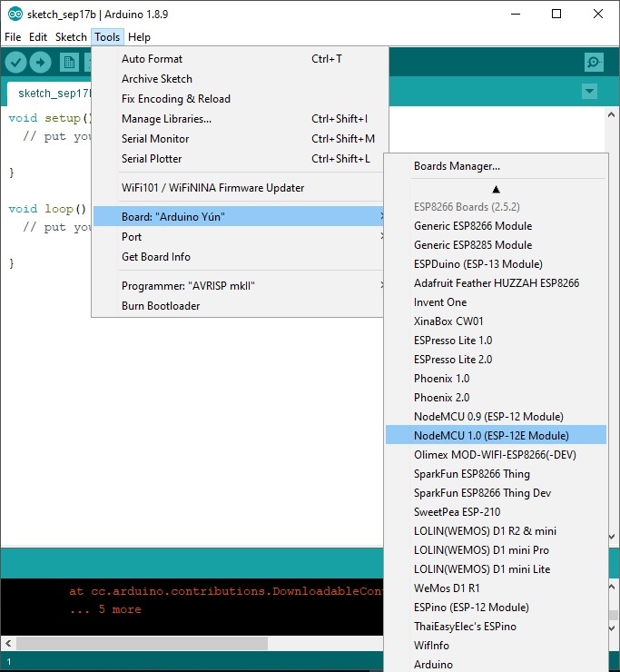Choose LOLIN(WEMOS) D1 mini Pro
This screenshot has width=620, height=672.
[496, 549]
